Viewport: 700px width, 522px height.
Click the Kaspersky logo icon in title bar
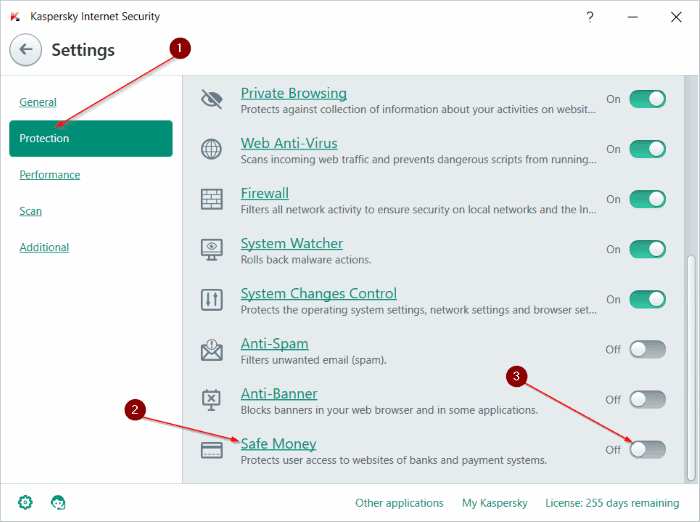click(15, 17)
